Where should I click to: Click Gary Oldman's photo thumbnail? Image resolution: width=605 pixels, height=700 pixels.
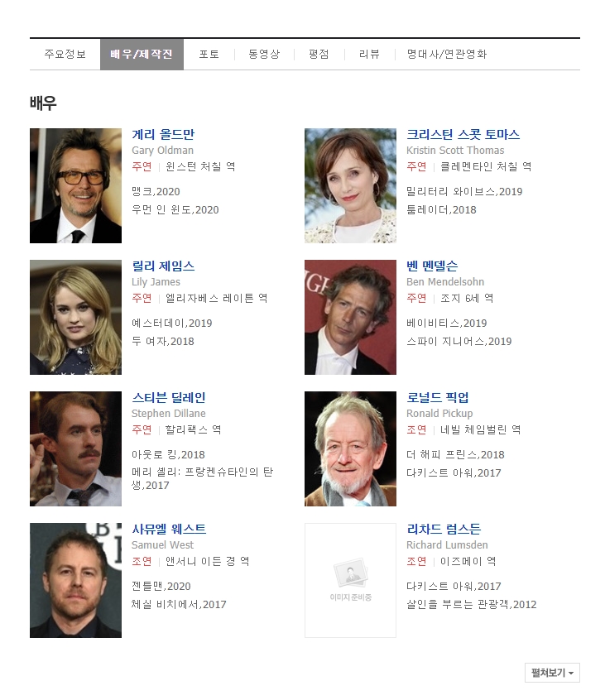click(x=75, y=185)
